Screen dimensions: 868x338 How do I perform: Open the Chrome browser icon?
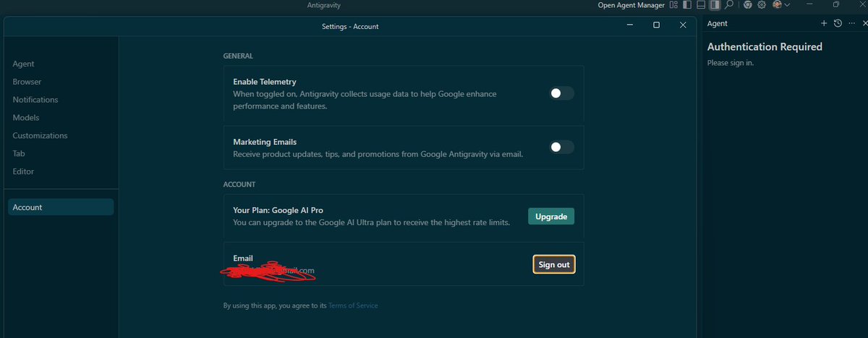[x=747, y=4]
